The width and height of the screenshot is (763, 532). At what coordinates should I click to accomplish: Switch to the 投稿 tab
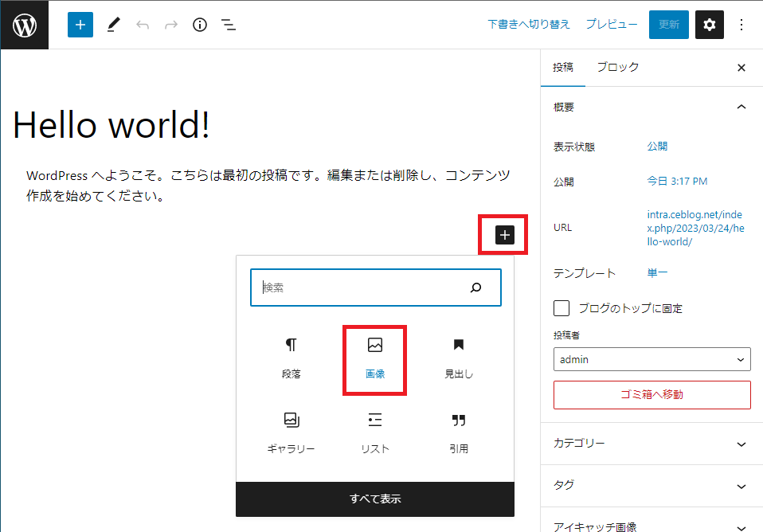coord(563,68)
